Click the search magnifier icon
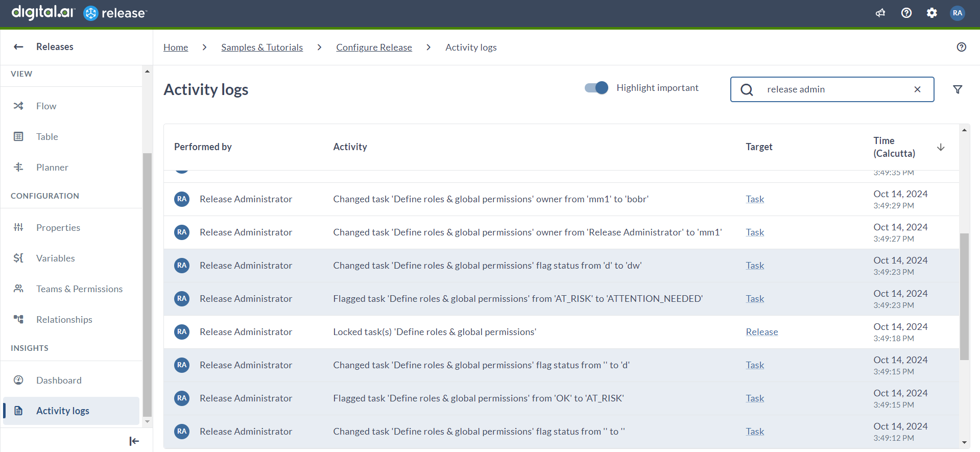The width and height of the screenshot is (980, 452). [x=747, y=90]
